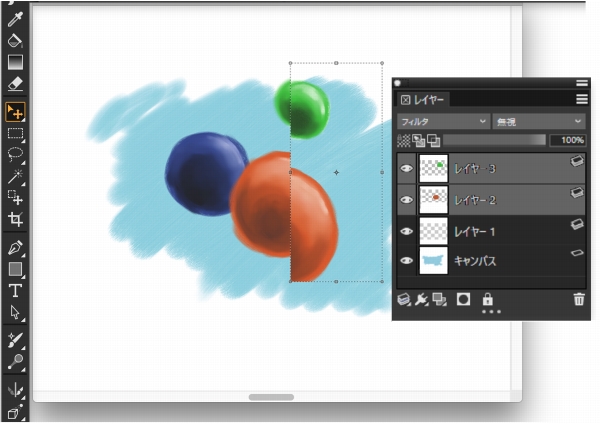604x424 pixels.
Task: Open the layers panel options menu
Action: [x=581, y=99]
